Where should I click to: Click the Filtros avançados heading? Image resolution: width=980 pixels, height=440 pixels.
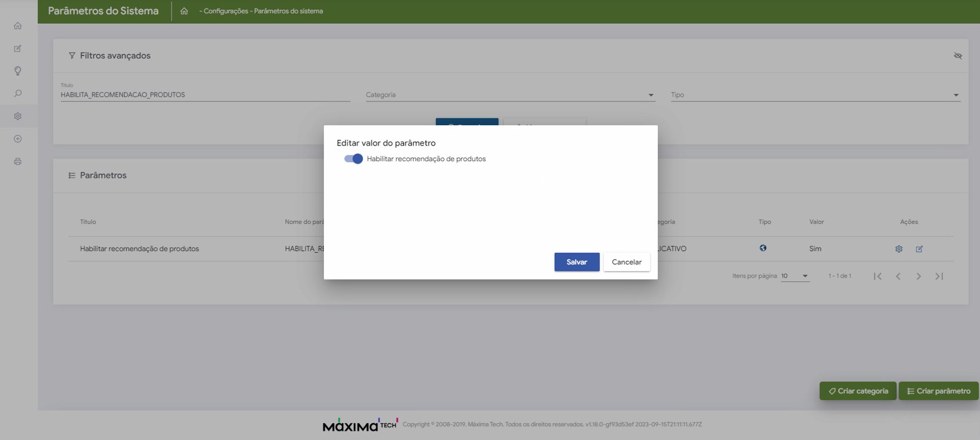(115, 56)
